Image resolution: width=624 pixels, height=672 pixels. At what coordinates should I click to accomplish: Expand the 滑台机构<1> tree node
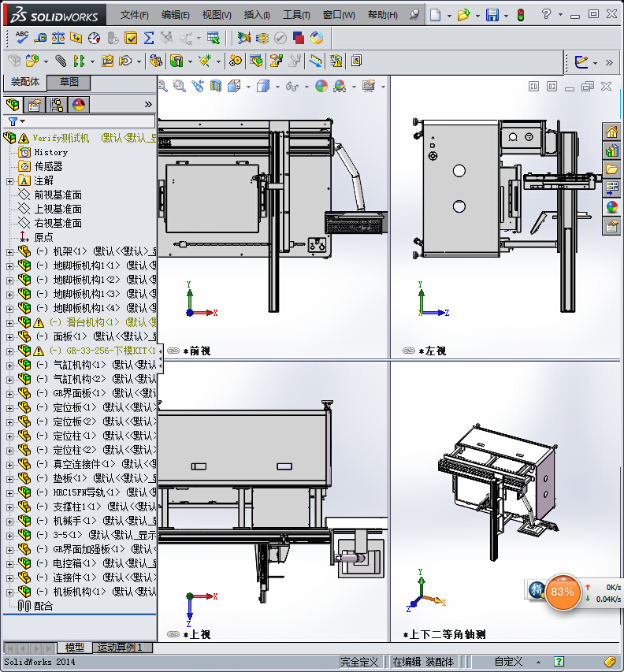[x=9, y=323]
